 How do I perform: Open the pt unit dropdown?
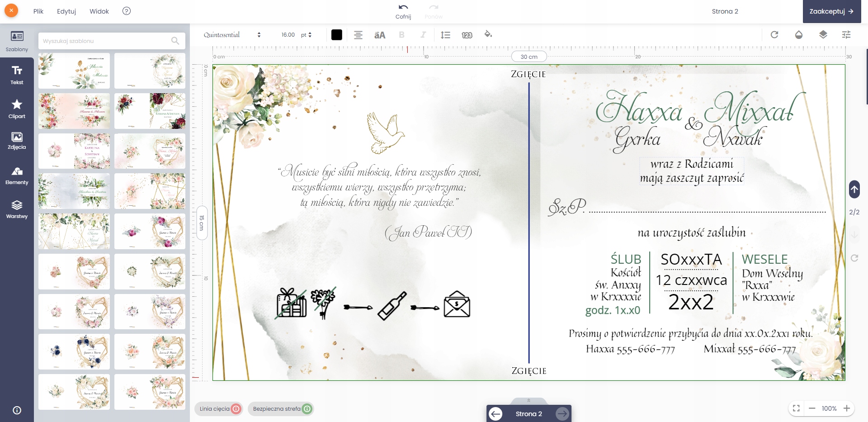[x=307, y=35]
